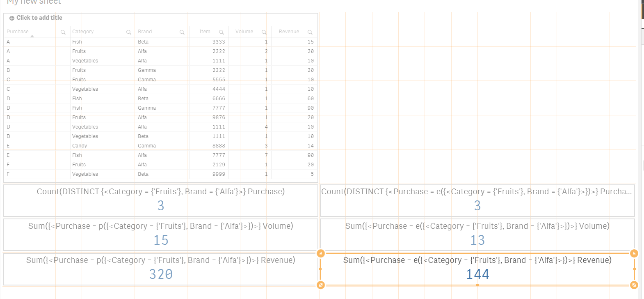Select bottom-right resize handle of selected KPI

[x=634, y=285]
